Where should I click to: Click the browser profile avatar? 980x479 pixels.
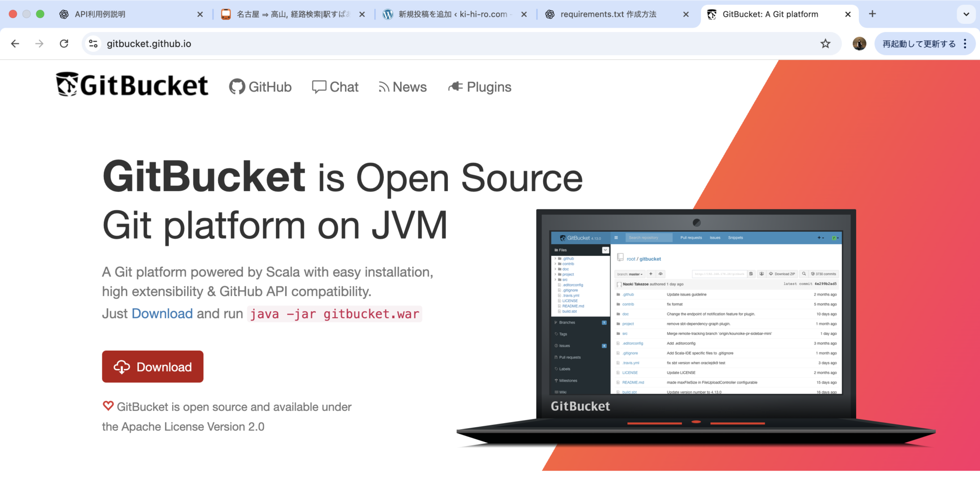[x=859, y=44]
